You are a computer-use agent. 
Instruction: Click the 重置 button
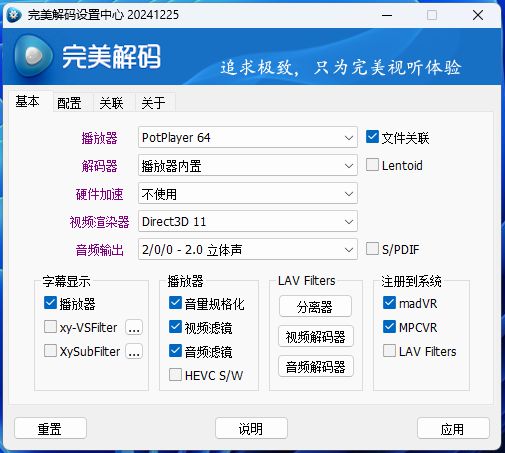tap(50, 428)
